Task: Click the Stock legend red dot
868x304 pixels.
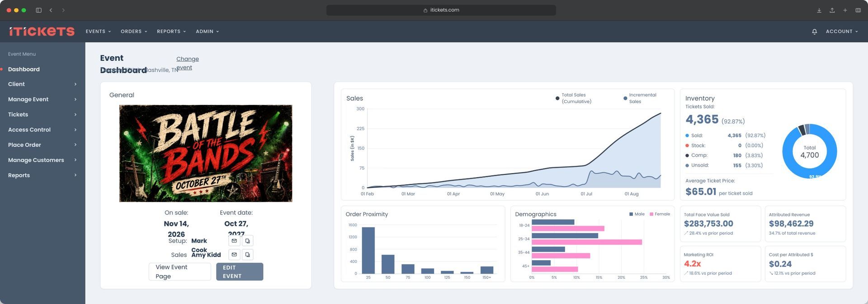Action: [687, 145]
